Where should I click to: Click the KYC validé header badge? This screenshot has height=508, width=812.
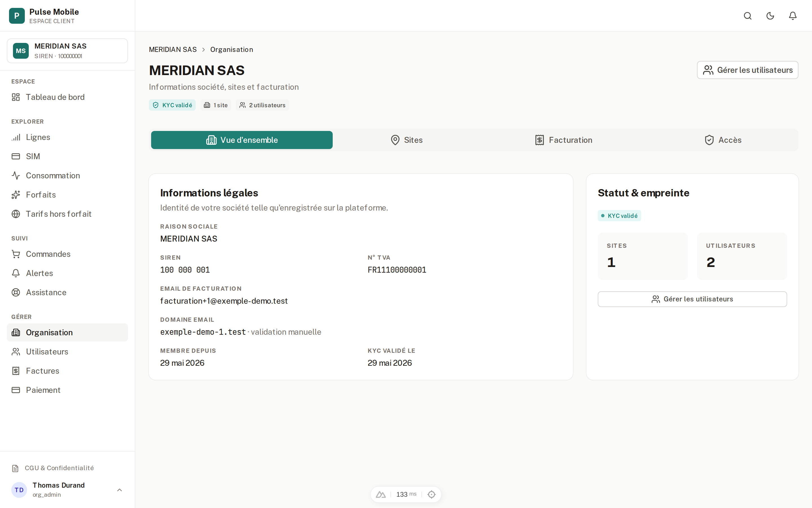(x=172, y=105)
